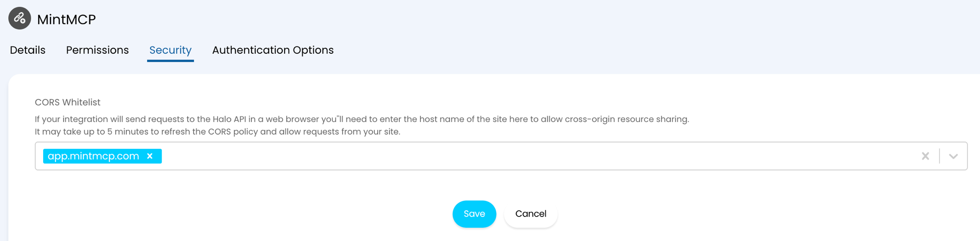Go to the Authentication Options tab

(x=273, y=50)
